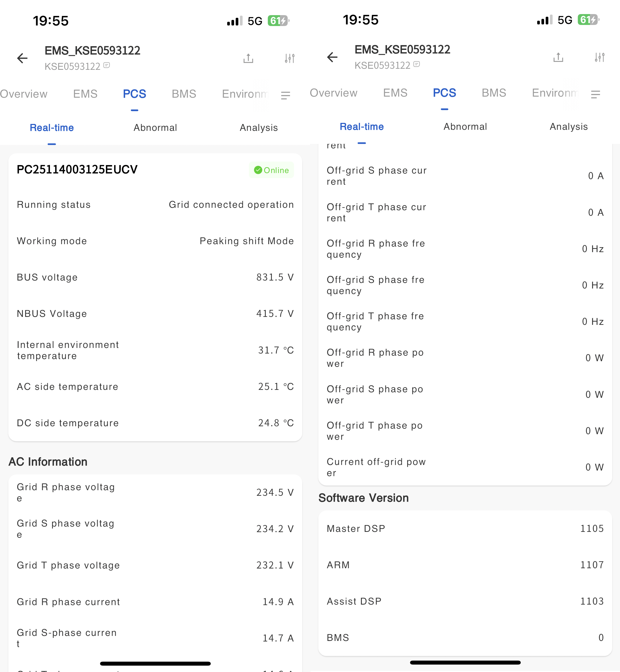
Task: Switch to BMS tab on left screen
Action: click(x=184, y=94)
